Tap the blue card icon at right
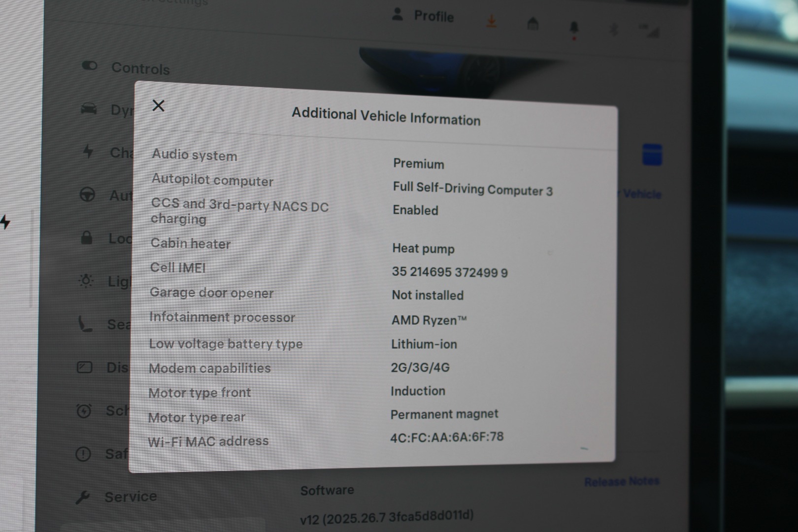This screenshot has height=532, width=798. pos(652,155)
